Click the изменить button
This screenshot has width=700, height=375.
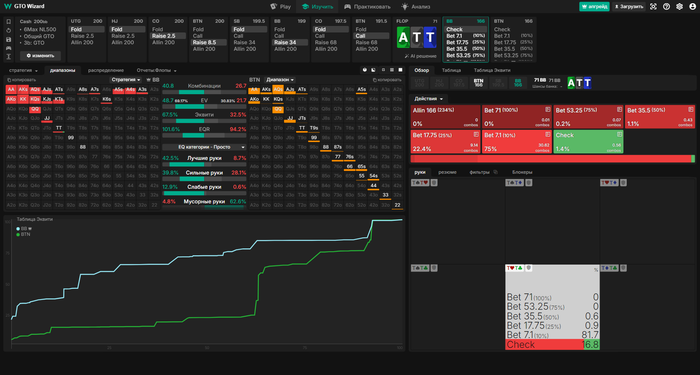40,56
